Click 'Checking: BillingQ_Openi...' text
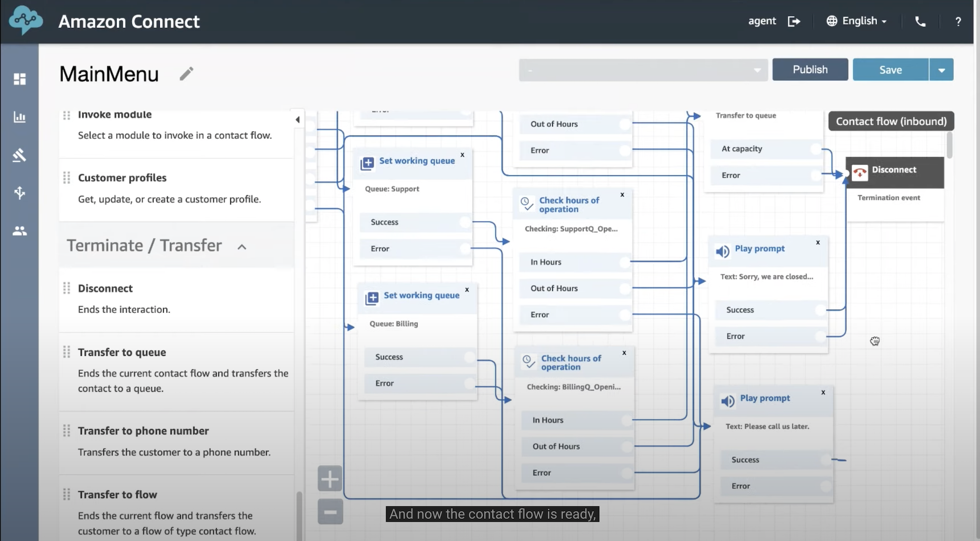980x541 pixels. pos(573,387)
